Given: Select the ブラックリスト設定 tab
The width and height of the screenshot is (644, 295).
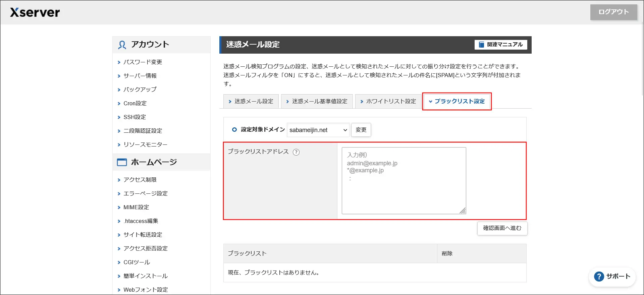Looking at the screenshot, I should [457, 101].
